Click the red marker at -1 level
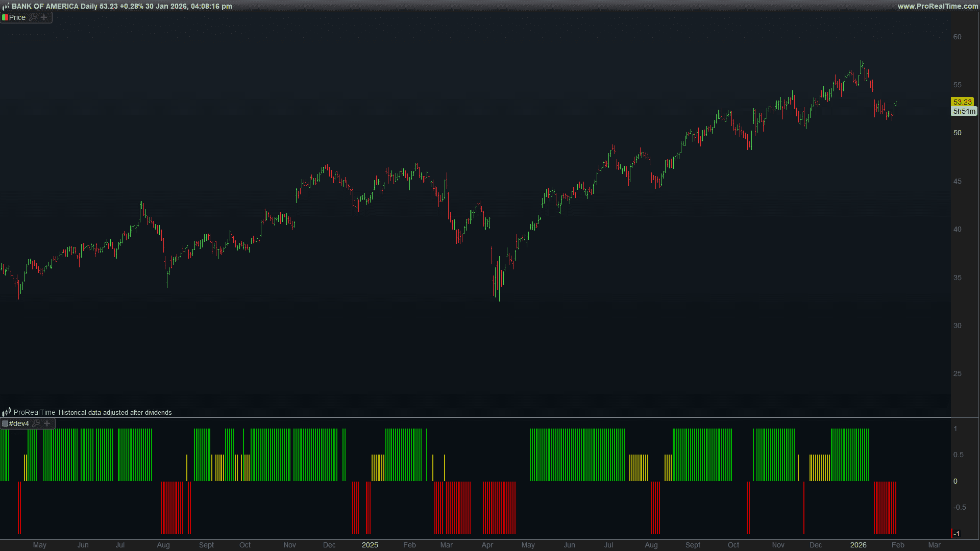The width and height of the screenshot is (980, 551). point(952,534)
